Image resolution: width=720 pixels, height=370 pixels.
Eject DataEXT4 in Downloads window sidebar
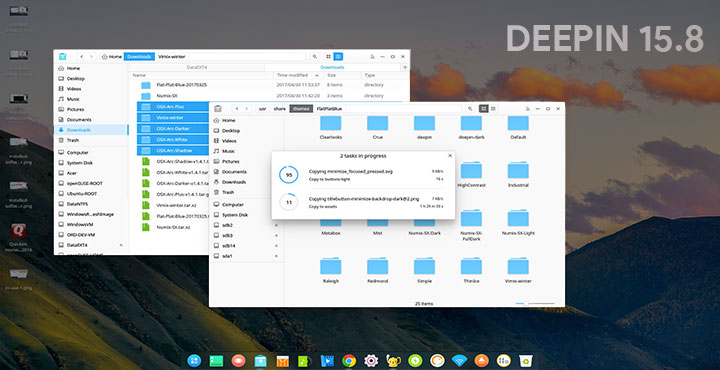[x=121, y=245]
